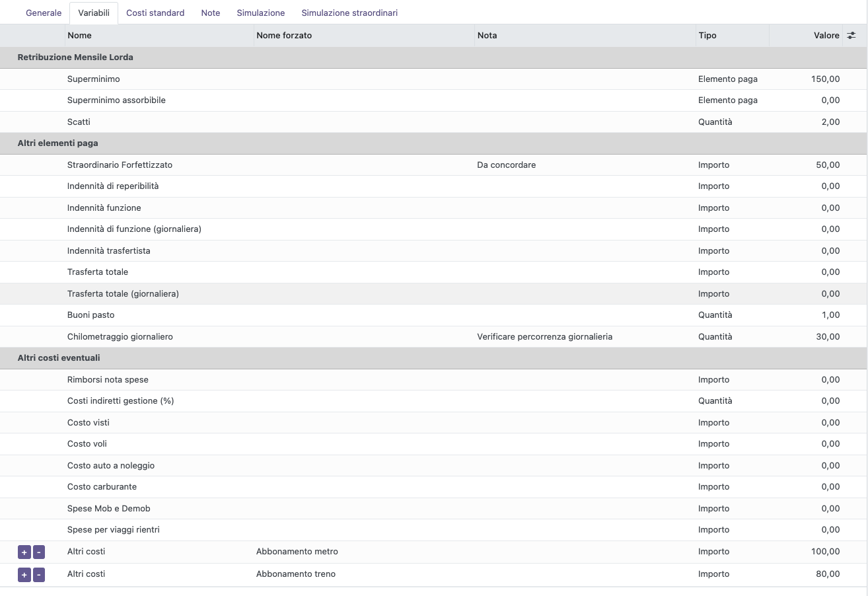Click plus button on Abbonamento treno row
Screen dimensions: 868x596
click(x=24, y=575)
